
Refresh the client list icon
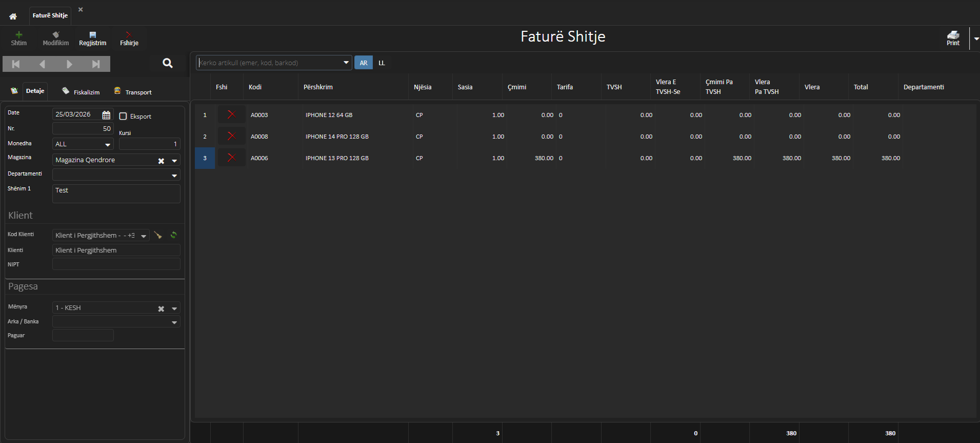click(x=174, y=235)
